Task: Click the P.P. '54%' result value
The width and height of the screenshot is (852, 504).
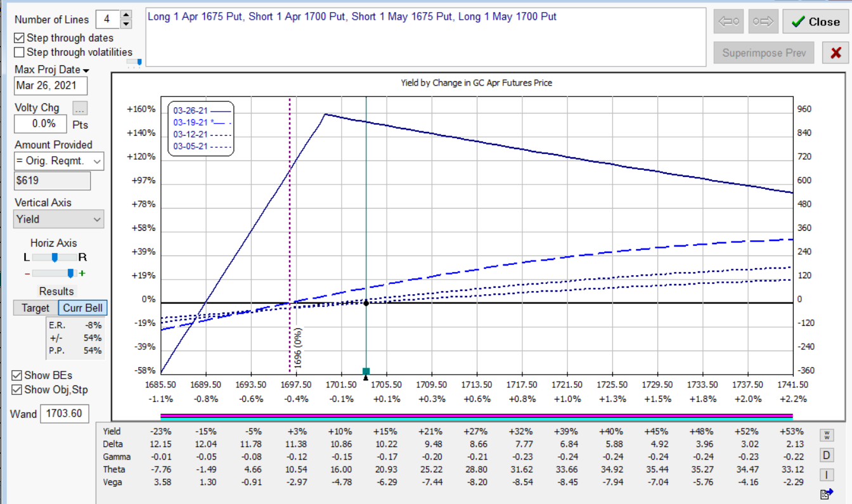Action: pos(93,350)
